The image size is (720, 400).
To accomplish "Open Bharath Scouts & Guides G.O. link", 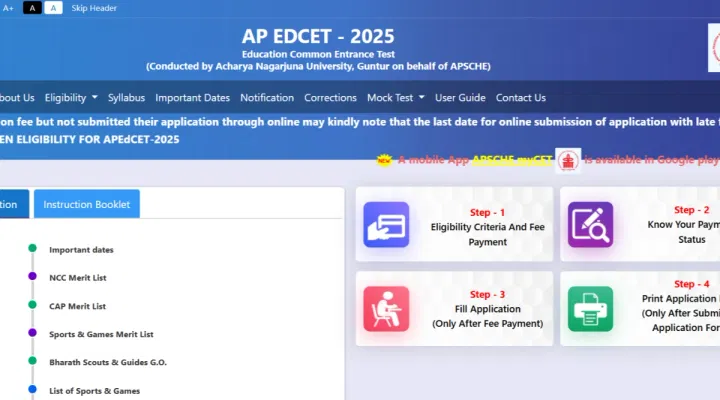I will (100, 362).
